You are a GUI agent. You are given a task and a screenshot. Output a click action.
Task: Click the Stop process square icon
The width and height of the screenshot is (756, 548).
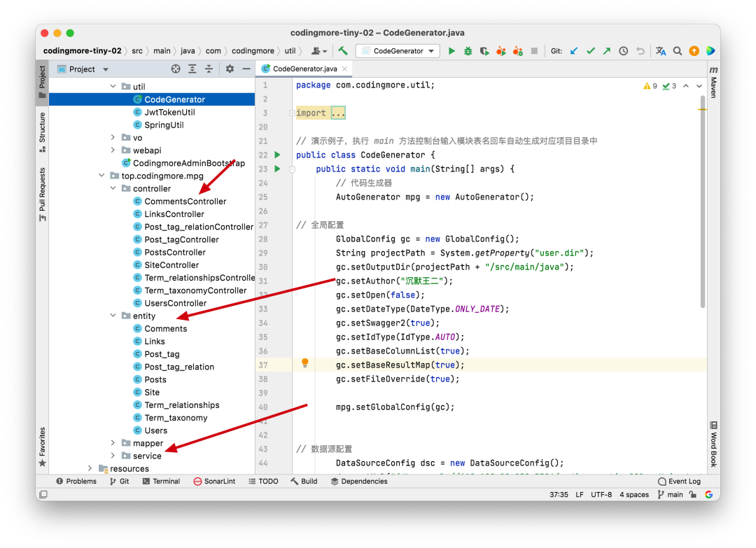click(534, 51)
